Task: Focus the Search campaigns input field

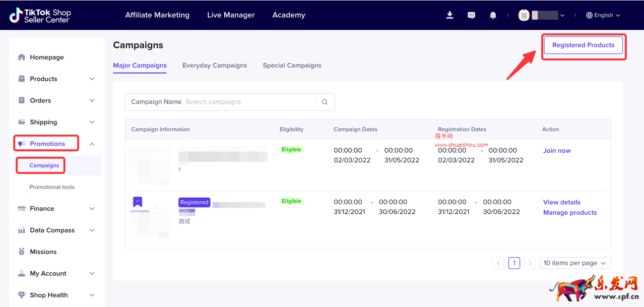Action: tap(249, 102)
